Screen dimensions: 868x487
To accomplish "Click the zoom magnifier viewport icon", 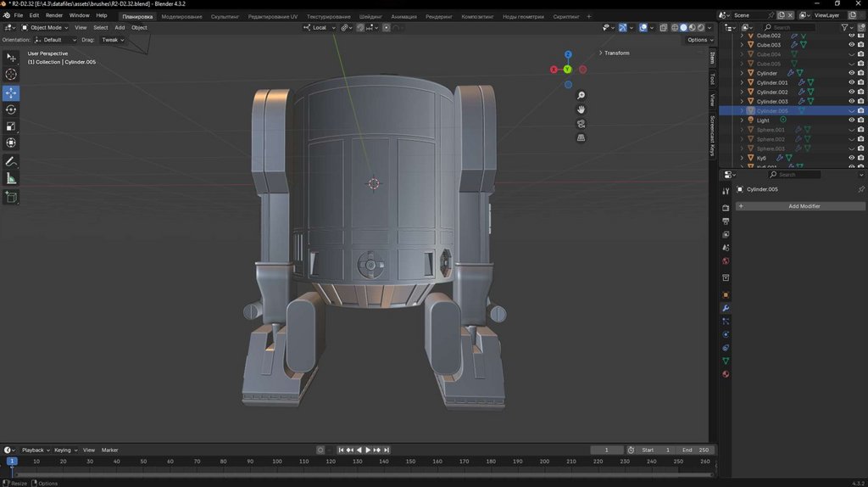I will tap(581, 96).
